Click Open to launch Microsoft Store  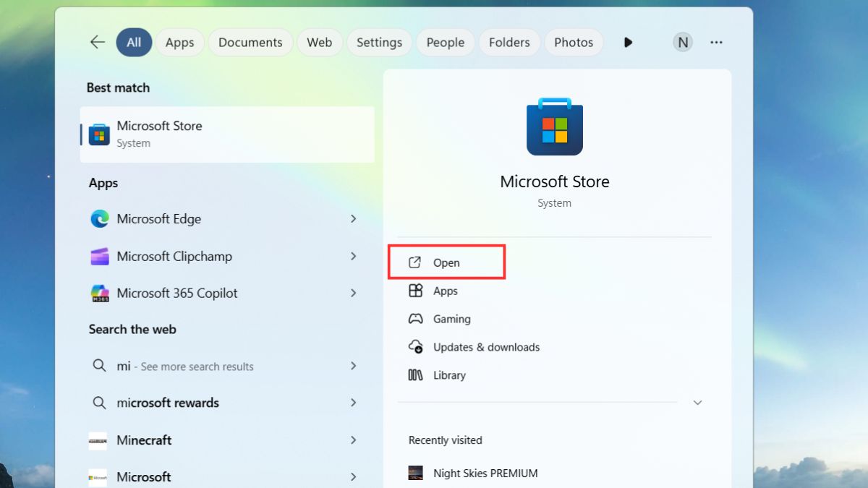tap(446, 262)
